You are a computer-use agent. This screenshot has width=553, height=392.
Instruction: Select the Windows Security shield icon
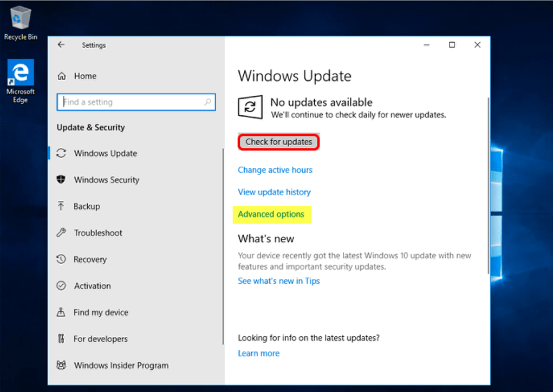(61, 180)
